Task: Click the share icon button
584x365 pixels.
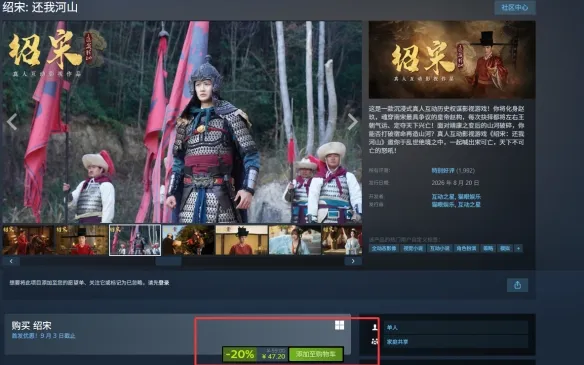Action: click(517, 285)
